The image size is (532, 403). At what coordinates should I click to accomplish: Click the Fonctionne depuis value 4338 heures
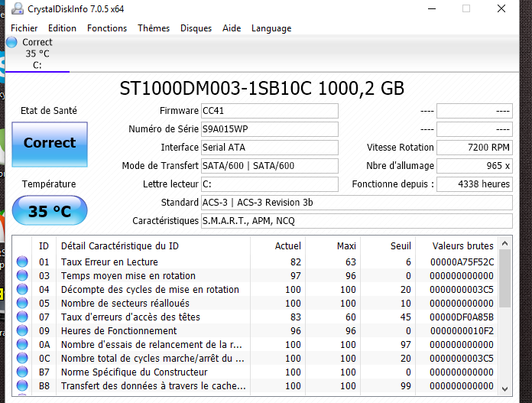475,184
